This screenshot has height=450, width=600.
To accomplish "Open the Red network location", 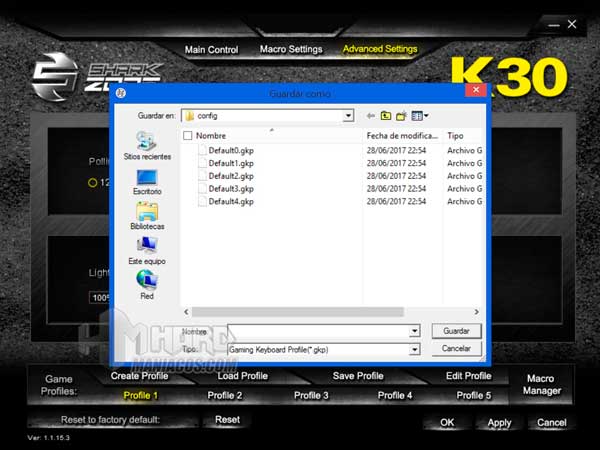I will tap(147, 285).
